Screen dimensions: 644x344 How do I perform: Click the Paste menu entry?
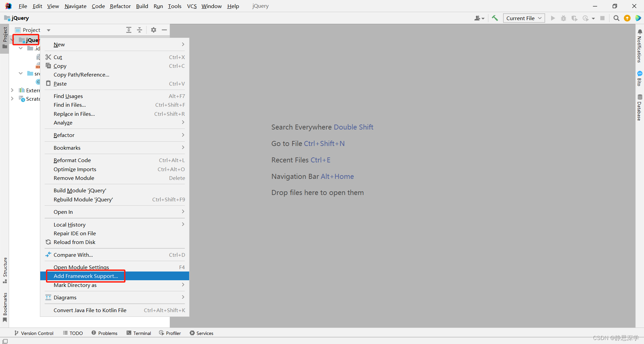pyautogui.click(x=115, y=84)
